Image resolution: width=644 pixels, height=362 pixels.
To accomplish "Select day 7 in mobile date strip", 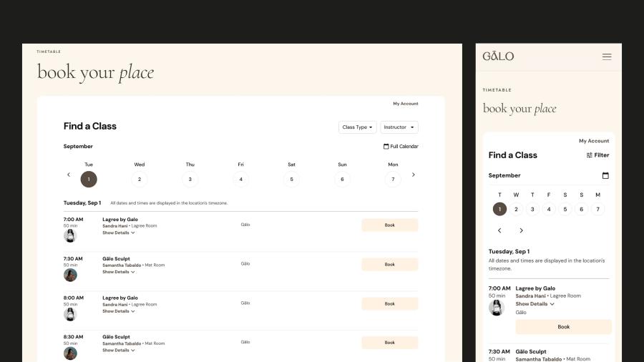I will click(597, 210).
